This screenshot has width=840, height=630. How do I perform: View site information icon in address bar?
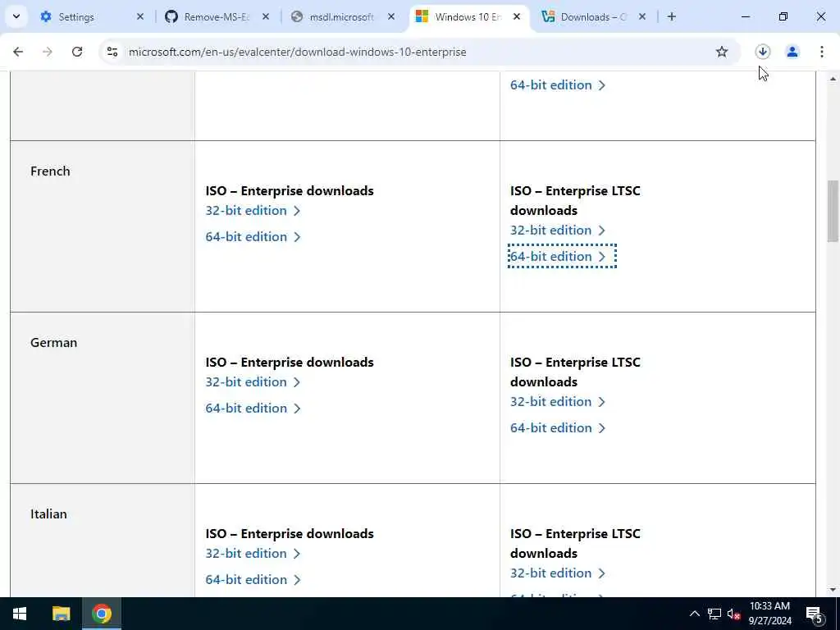(x=112, y=52)
